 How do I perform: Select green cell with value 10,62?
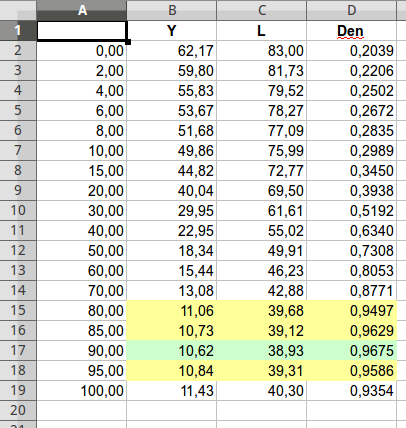click(x=172, y=350)
